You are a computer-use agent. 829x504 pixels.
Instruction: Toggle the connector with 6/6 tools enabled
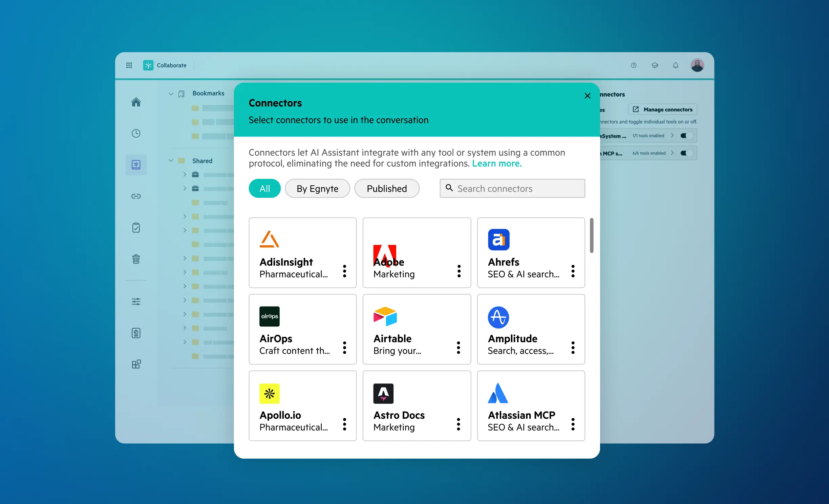click(686, 153)
